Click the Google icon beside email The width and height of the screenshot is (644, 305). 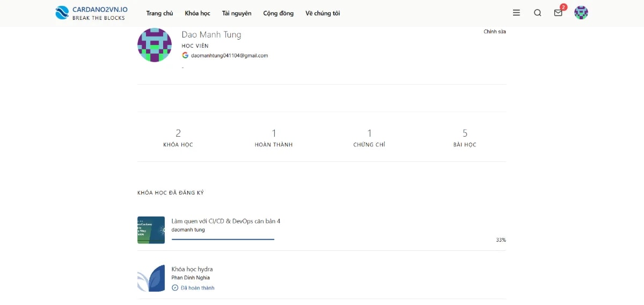pyautogui.click(x=185, y=55)
